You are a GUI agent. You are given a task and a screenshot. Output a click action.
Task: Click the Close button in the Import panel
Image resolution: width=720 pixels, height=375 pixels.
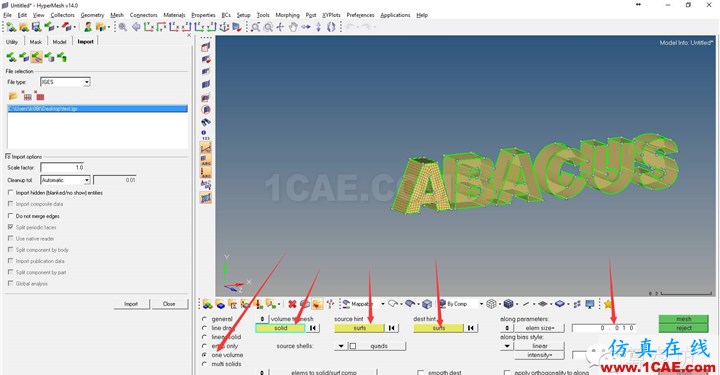point(169,304)
